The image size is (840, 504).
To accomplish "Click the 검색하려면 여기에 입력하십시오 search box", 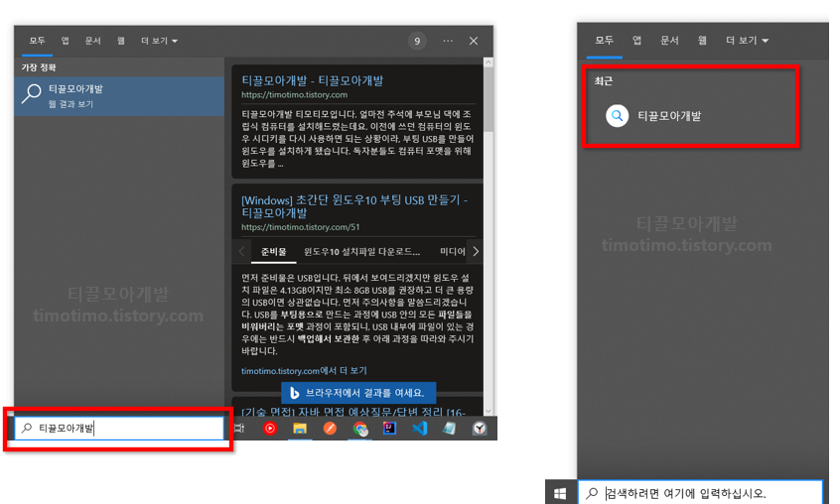I will (x=700, y=493).
